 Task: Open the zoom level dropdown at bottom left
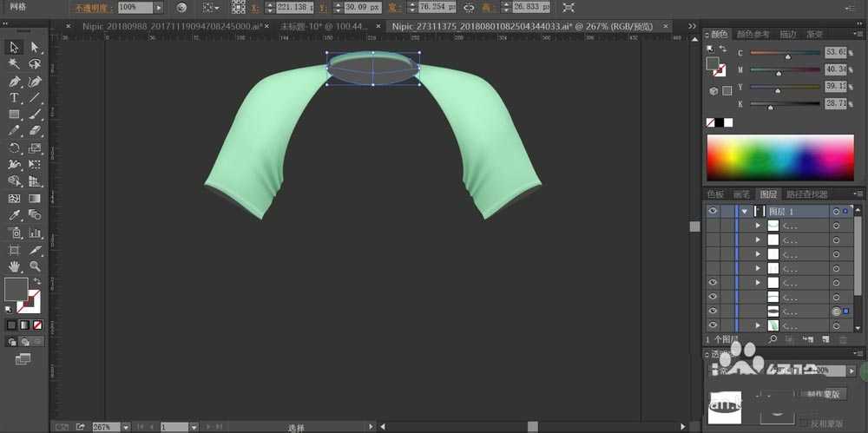tap(126, 427)
